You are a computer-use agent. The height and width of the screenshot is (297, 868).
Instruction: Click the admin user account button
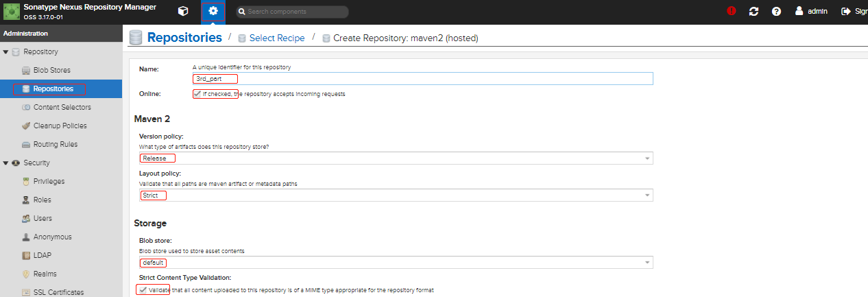[811, 12]
